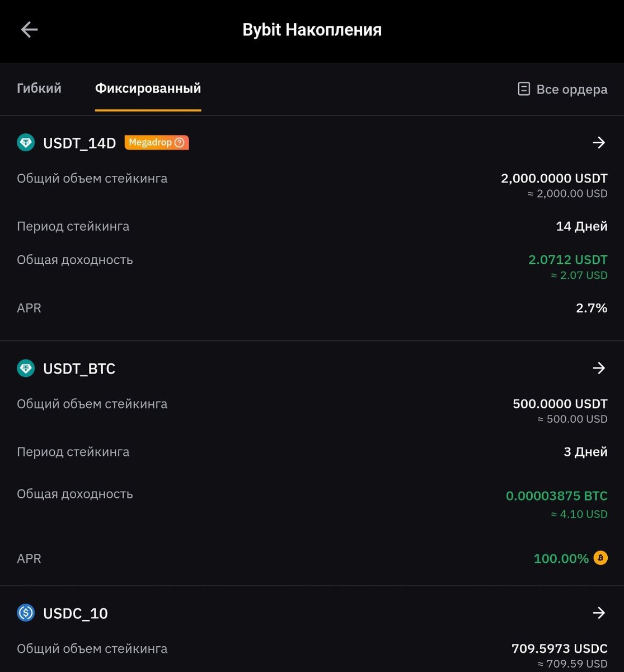
Task: Open Все ордера link
Action: click(571, 90)
